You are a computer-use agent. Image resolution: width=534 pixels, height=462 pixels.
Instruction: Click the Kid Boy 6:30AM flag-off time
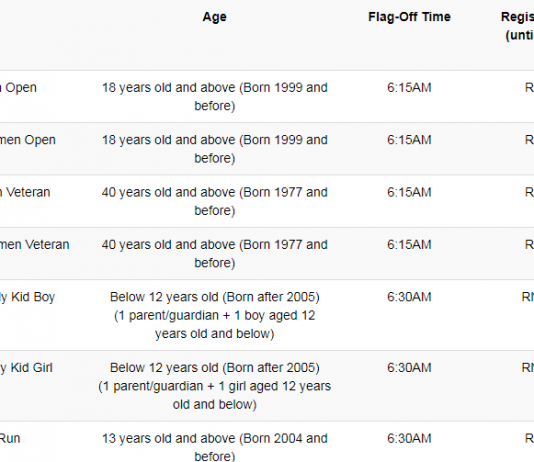[409, 297]
